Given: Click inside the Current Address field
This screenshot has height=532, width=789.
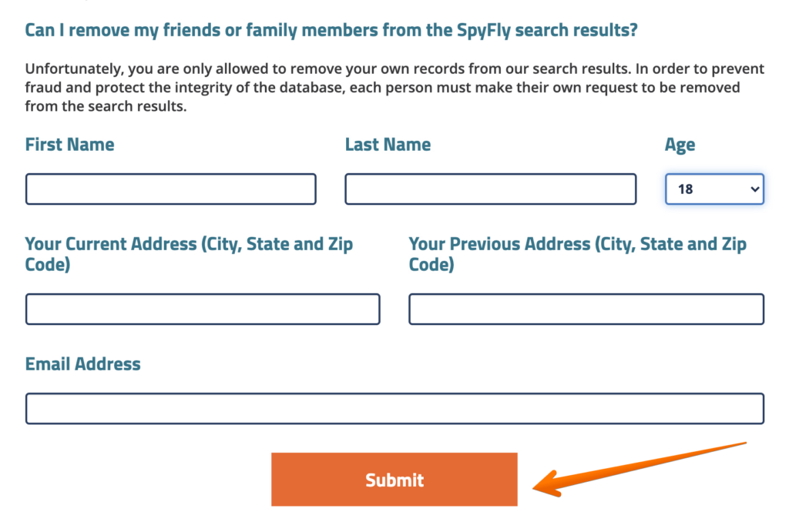Looking at the screenshot, I should pyautogui.click(x=202, y=309).
